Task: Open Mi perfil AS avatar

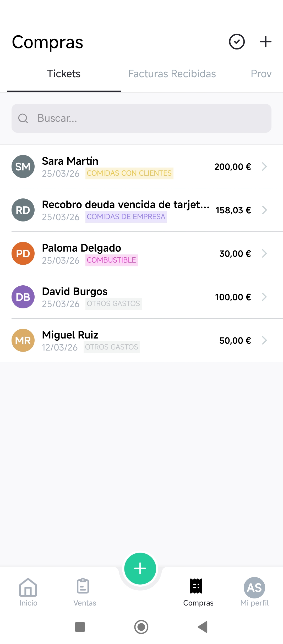Action: pos(254,588)
